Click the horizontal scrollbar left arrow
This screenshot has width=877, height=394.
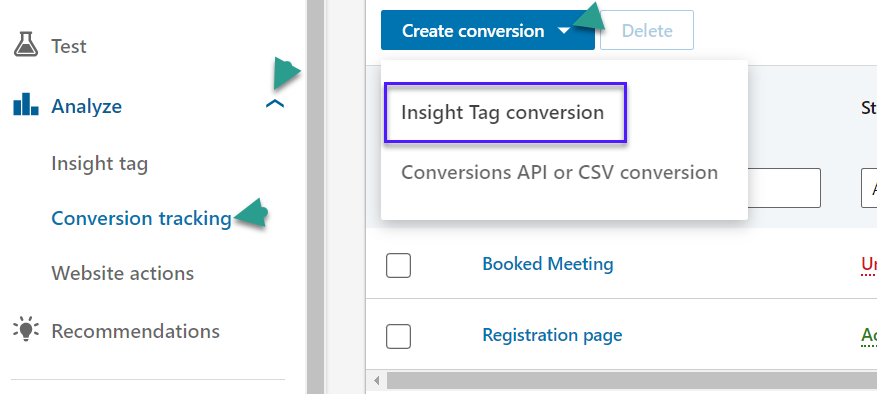pyautogui.click(x=376, y=381)
